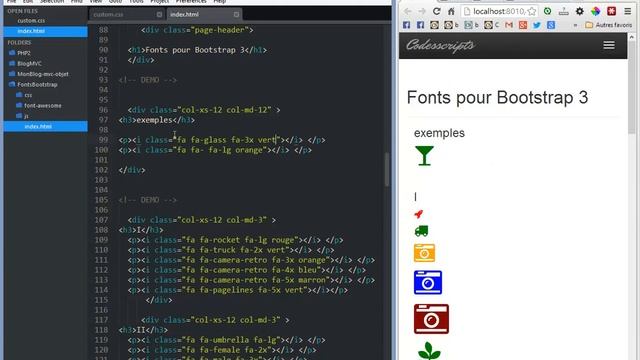Image resolution: width=640 pixels, height=360 pixels.
Task: Open the Autres favoris bookmarks folder
Action: tap(609, 25)
